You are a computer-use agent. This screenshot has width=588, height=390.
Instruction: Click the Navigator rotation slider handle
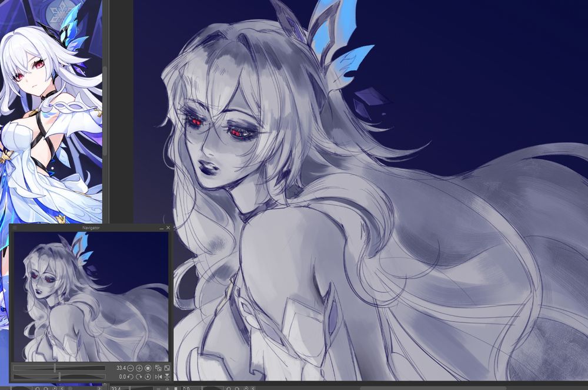pos(59,376)
